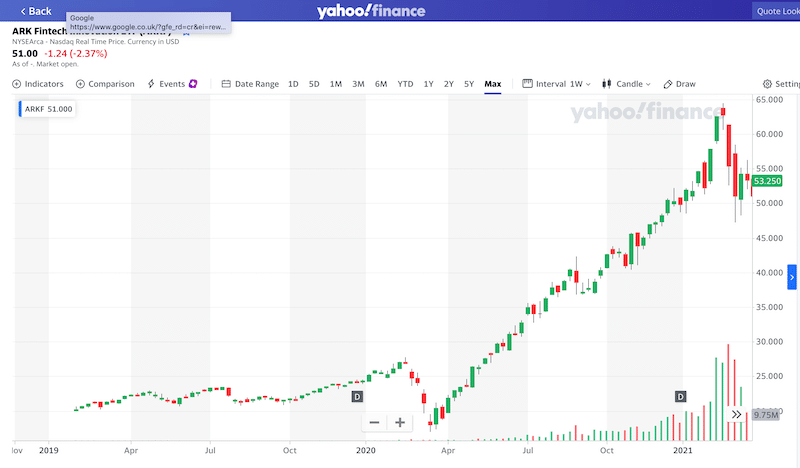Open chart Settings gear

point(781,84)
